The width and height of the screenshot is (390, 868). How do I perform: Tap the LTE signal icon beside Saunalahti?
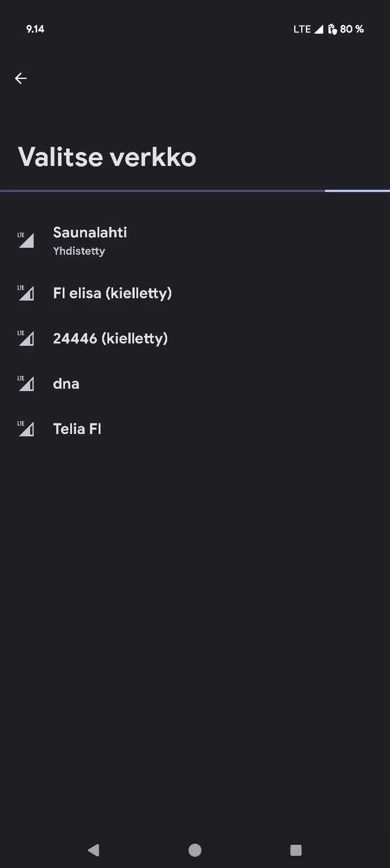coord(26,240)
